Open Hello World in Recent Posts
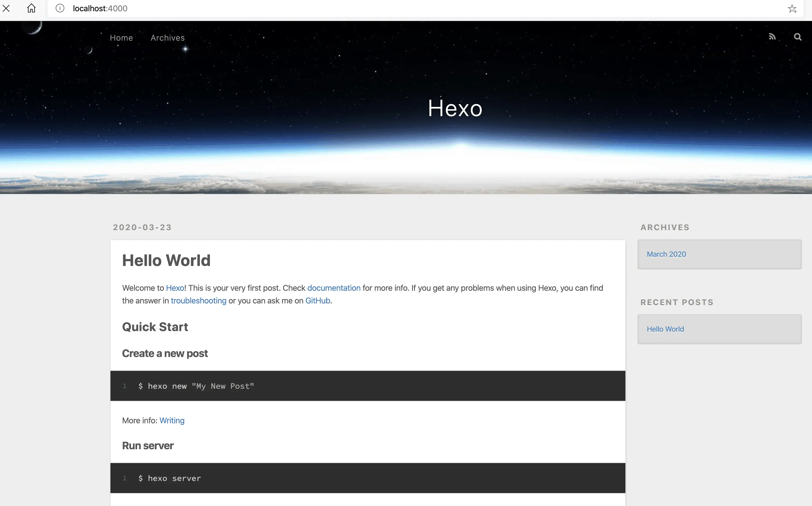This screenshot has width=812, height=506. coord(665,329)
